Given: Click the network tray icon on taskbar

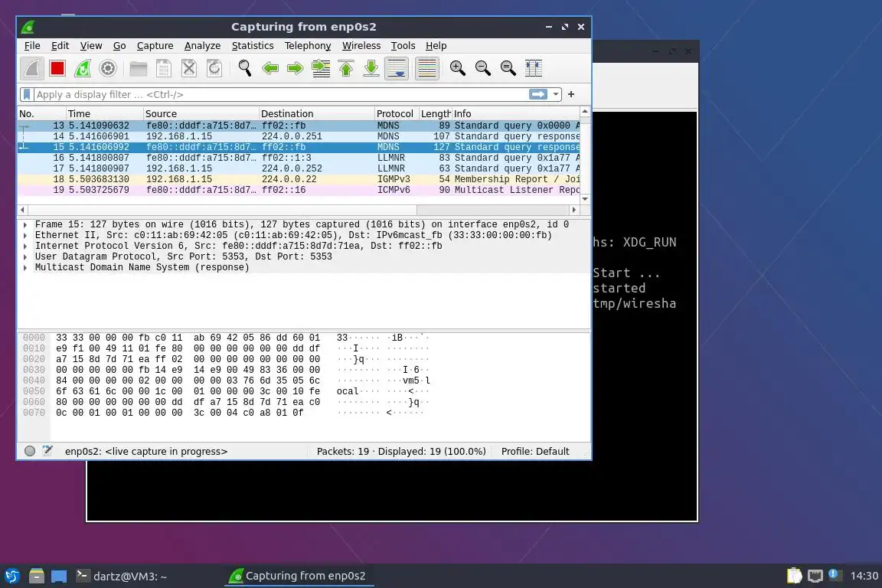Looking at the screenshot, I should point(815,576).
